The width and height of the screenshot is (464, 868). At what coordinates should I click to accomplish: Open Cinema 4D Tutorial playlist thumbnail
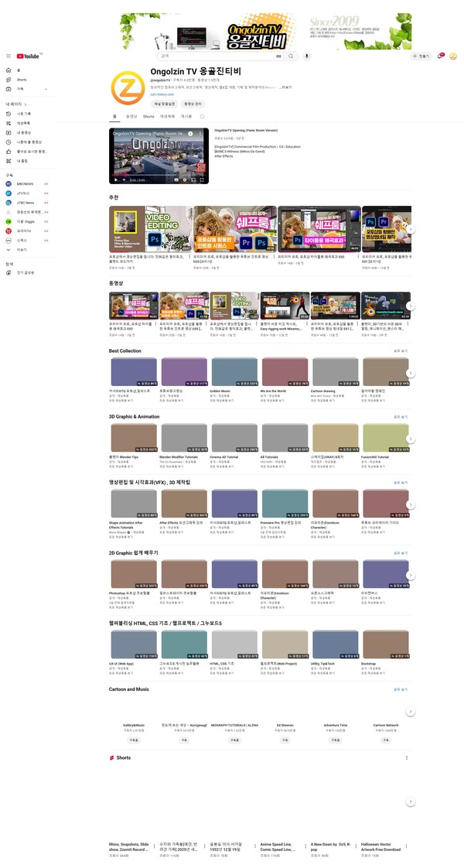[x=234, y=438]
